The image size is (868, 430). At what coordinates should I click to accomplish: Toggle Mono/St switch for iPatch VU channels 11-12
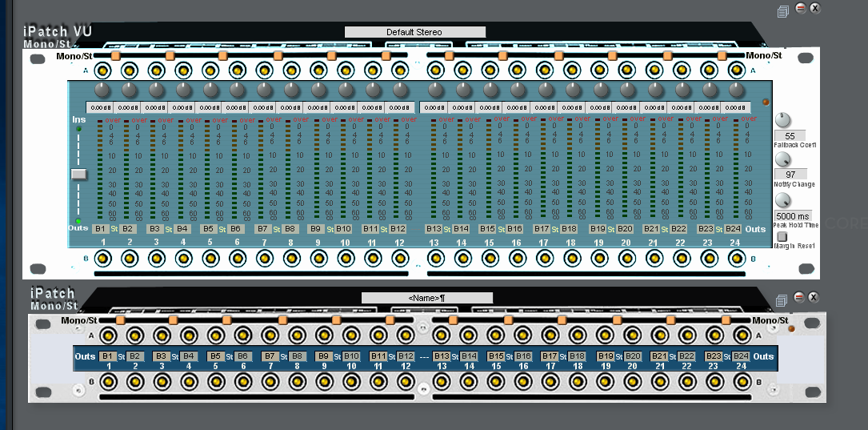386,56
